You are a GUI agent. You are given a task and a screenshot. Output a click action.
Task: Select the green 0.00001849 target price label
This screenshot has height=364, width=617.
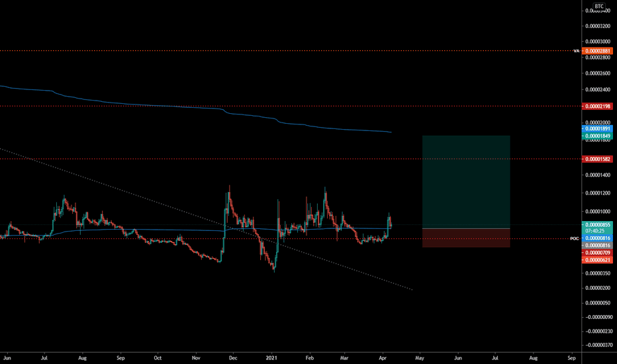(x=597, y=136)
